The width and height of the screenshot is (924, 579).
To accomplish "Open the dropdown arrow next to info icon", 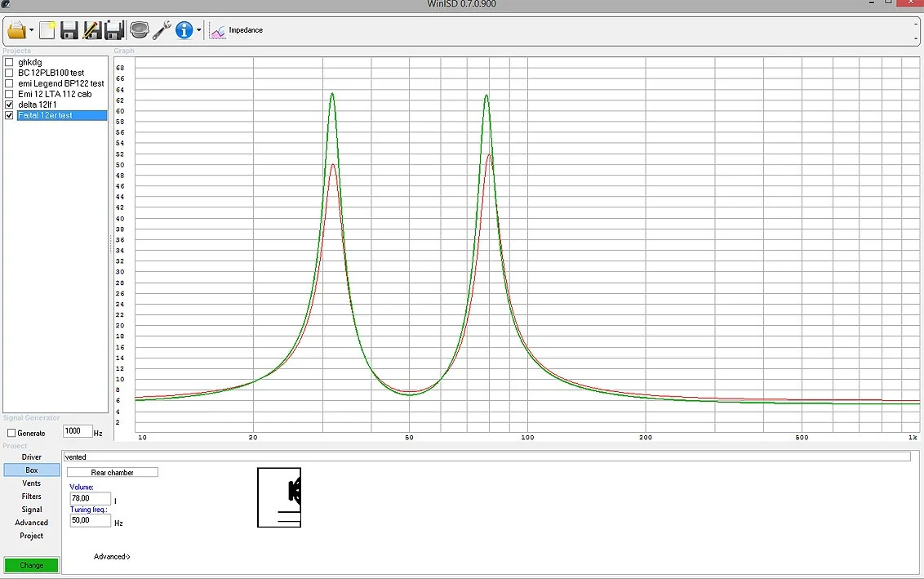I will [x=198, y=31].
